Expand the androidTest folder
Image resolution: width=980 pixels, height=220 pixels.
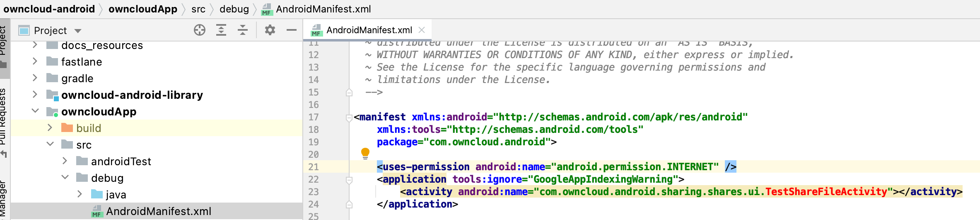65,161
